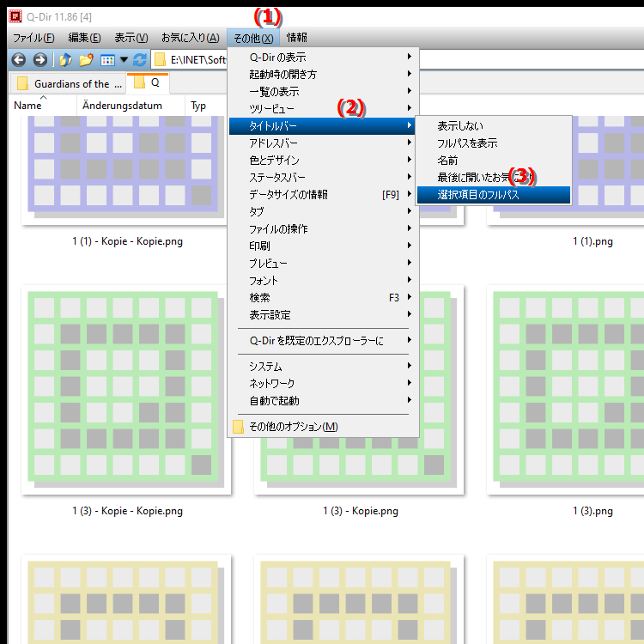The height and width of the screenshot is (644, 644).
Task: Expand the 色とデザイン submenu
Action: [x=323, y=161]
